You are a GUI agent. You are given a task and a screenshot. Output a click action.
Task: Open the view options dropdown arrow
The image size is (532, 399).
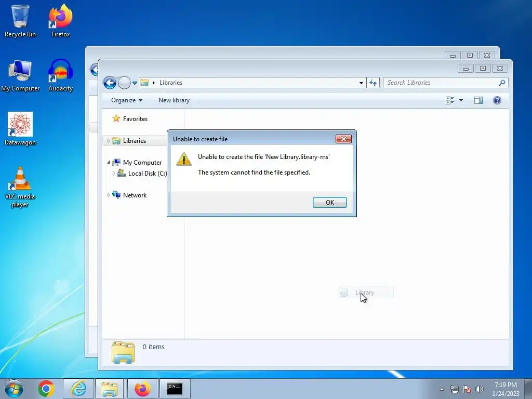click(461, 100)
